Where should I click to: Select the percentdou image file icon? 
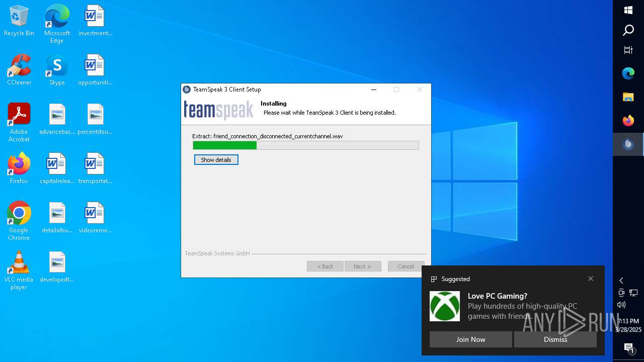coord(95,120)
